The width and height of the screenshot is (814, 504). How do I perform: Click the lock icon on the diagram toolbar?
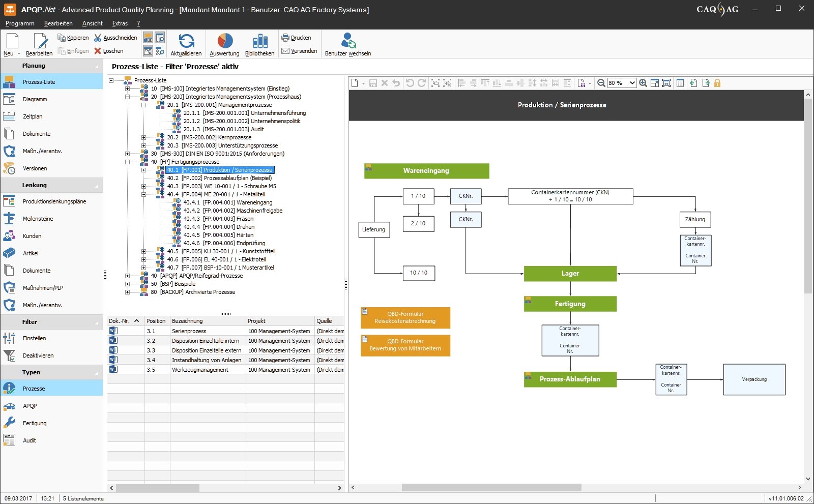(x=718, y=83)
